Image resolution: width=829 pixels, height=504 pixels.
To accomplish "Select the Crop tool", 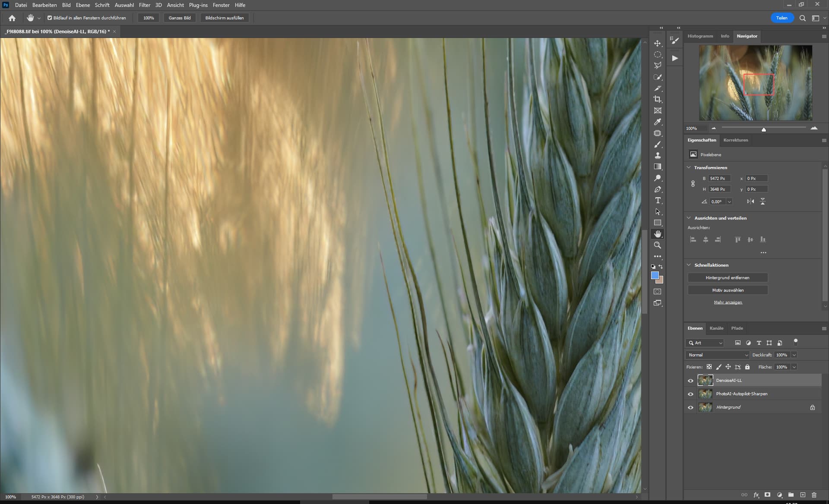I will pyautogui.click(x=657, y=99).
